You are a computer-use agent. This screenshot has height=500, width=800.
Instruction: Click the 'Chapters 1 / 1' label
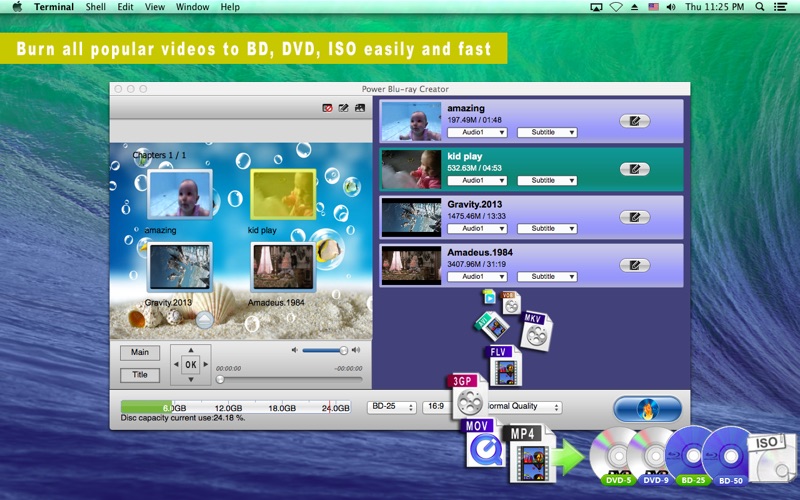click(159, 155)
